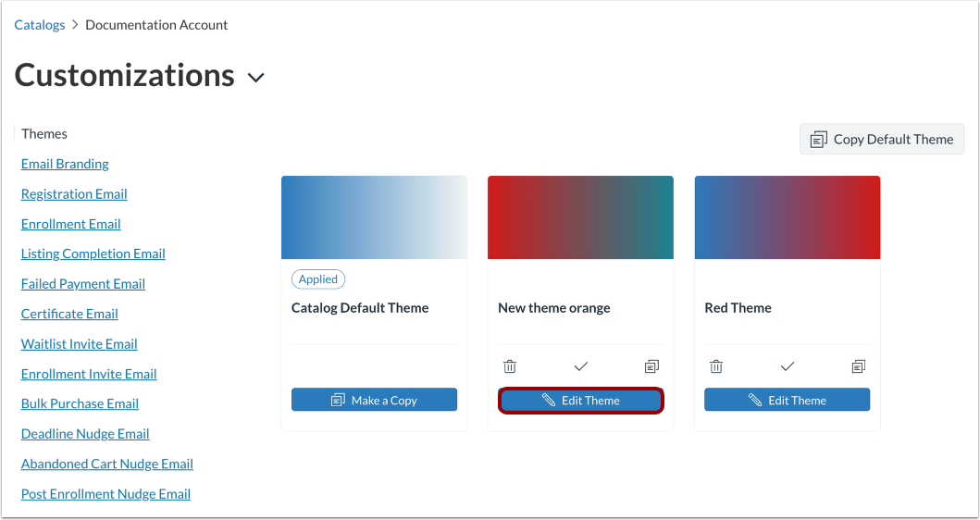Viewport: 980px width, 520px height.
Task: Open Email Branding settings
Action: pyautogui.click(x=65, y=164)
